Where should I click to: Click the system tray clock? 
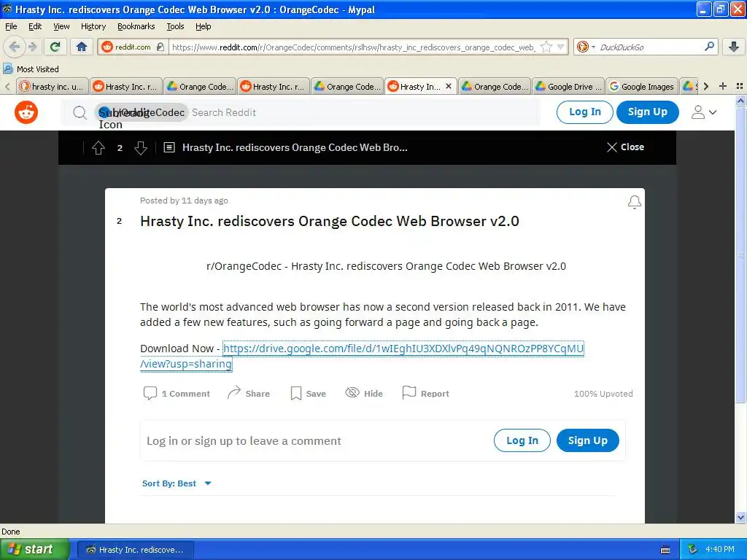click(x=719, y=549)
